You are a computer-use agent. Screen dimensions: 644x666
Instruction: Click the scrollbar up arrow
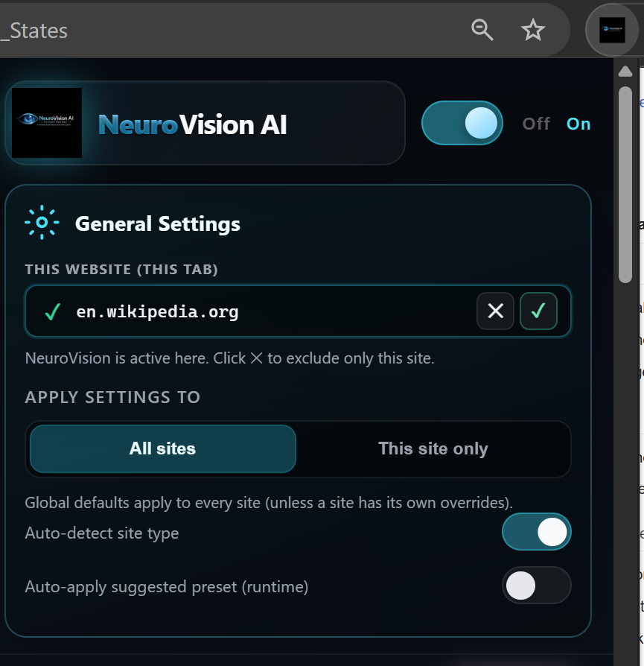tap(625, 72)
